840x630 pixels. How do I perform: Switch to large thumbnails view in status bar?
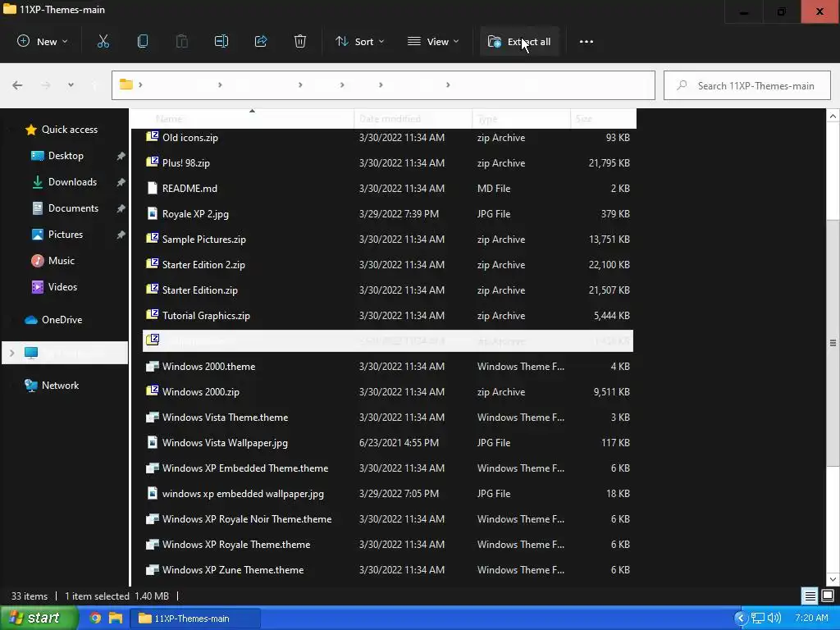[x=828, y=596]
